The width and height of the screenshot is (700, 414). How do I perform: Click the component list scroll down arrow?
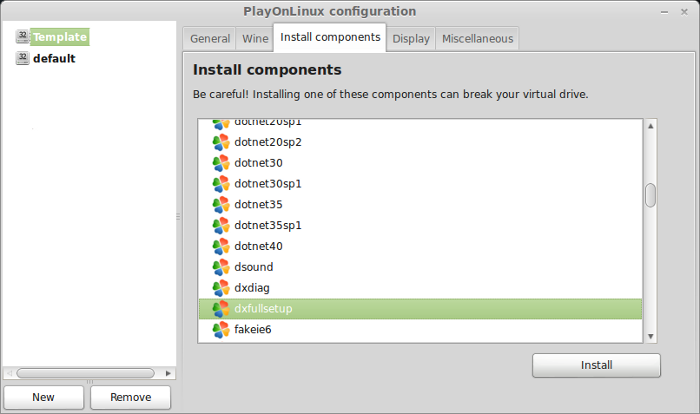click(650, 336)
